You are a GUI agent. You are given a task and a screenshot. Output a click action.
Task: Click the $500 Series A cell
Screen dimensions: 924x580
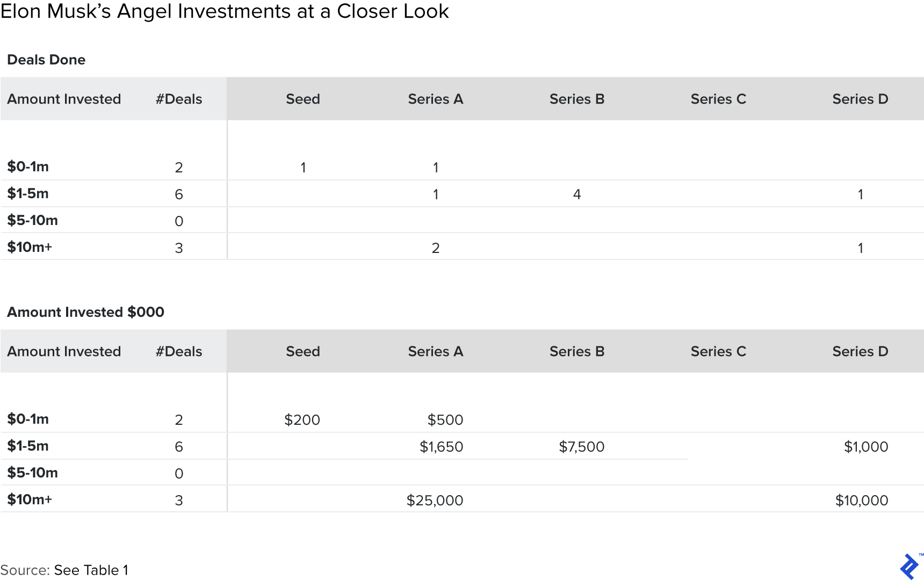tap(445, 420)
